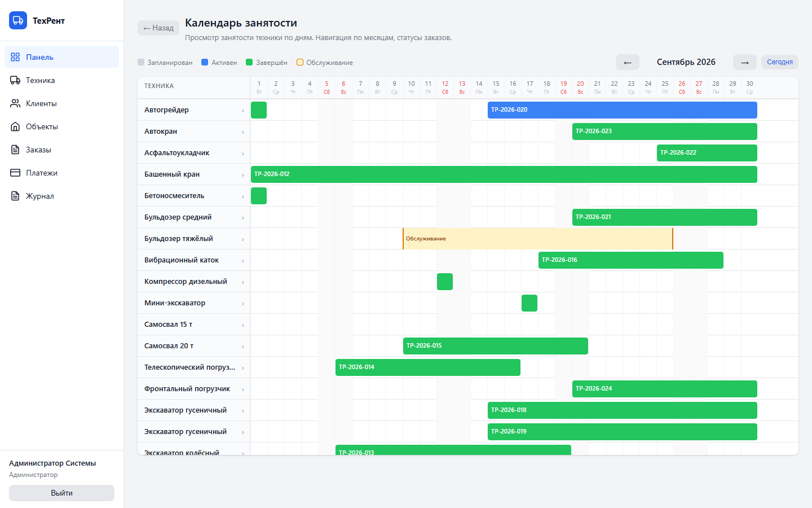Click the Журнал file icon
The height and width of the screenshot is (508, 812).
15,196
